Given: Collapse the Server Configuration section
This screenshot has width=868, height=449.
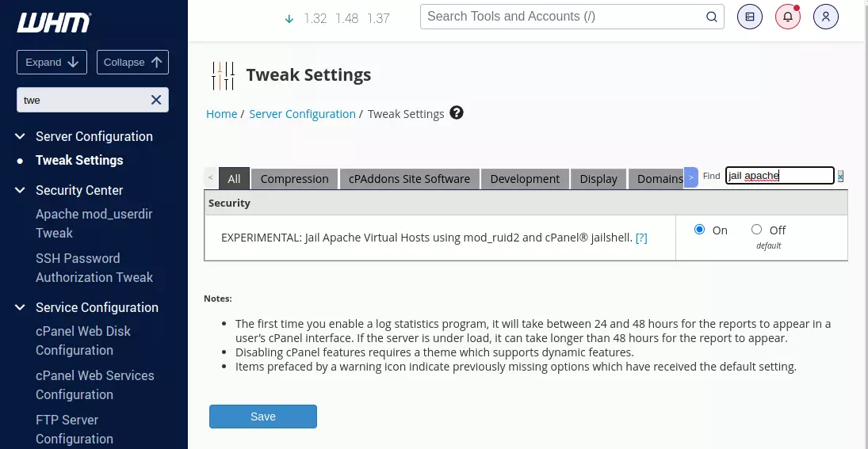Looking at the screenshot, I should click(x=21, y=136).
